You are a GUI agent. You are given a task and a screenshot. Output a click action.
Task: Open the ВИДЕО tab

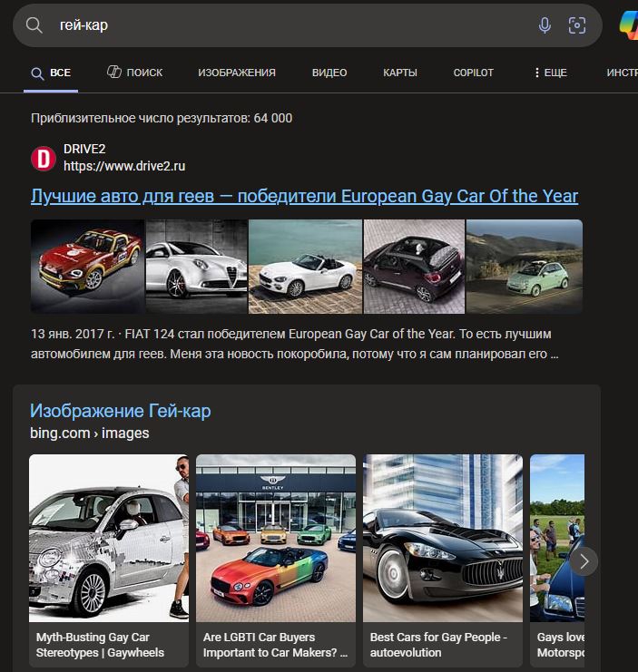(329, 73)
